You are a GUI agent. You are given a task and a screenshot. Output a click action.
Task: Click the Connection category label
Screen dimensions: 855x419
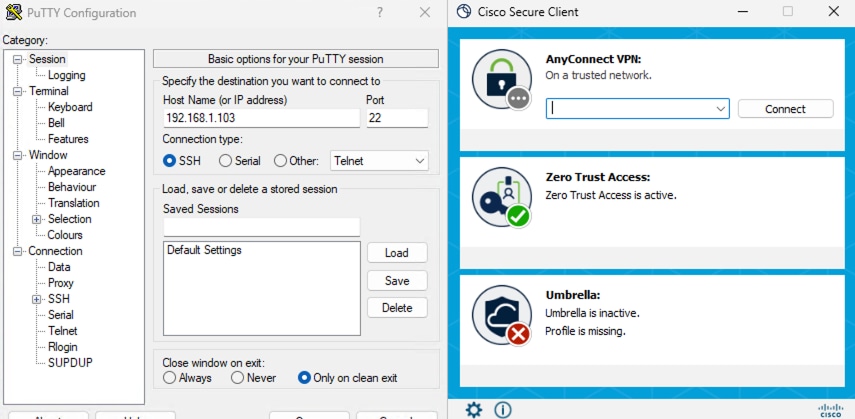pyautogui.click(x=55, y=251)
